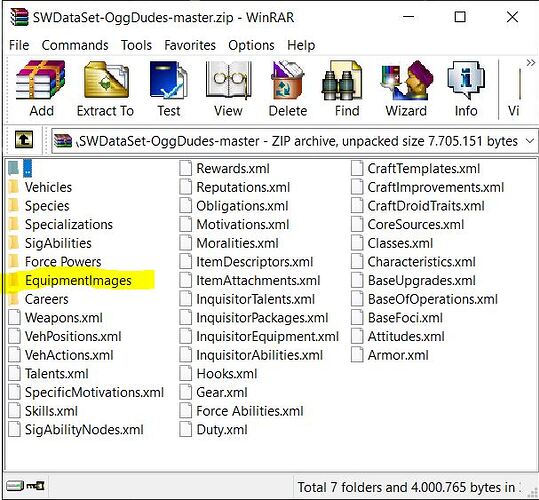Select the EquipmentImages folder
Viewport: 539px width, 500px height.
point(70,280)
